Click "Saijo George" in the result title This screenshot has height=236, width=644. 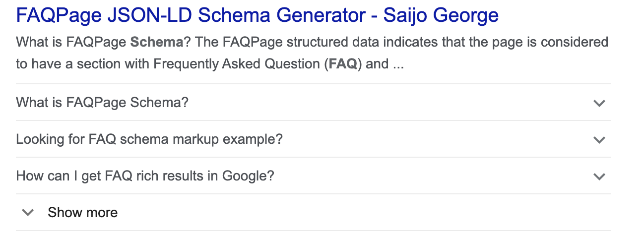[x=442, y=16]
